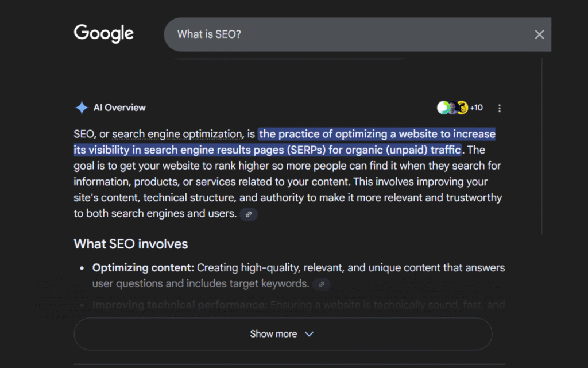Click the 'AI Overview' label
Image resolution: width=588 pixels, height=368 pixels.
click(119, 108)
